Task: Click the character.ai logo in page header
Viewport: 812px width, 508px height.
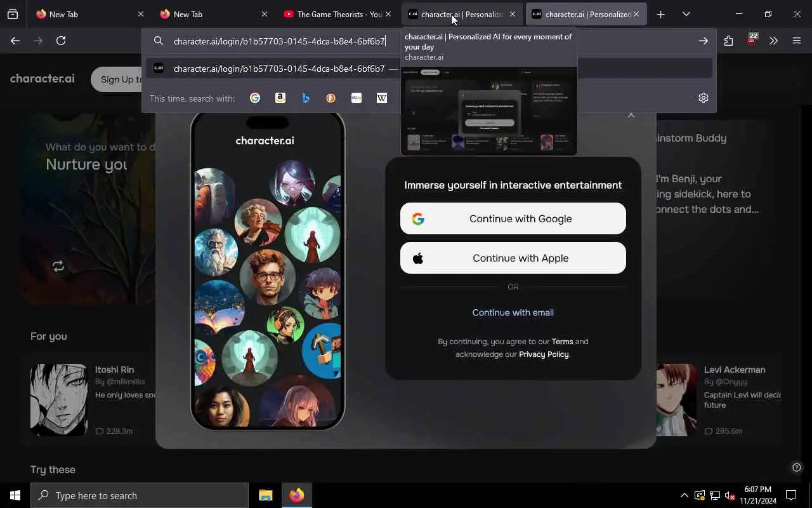Action: [x=43, y=79]
